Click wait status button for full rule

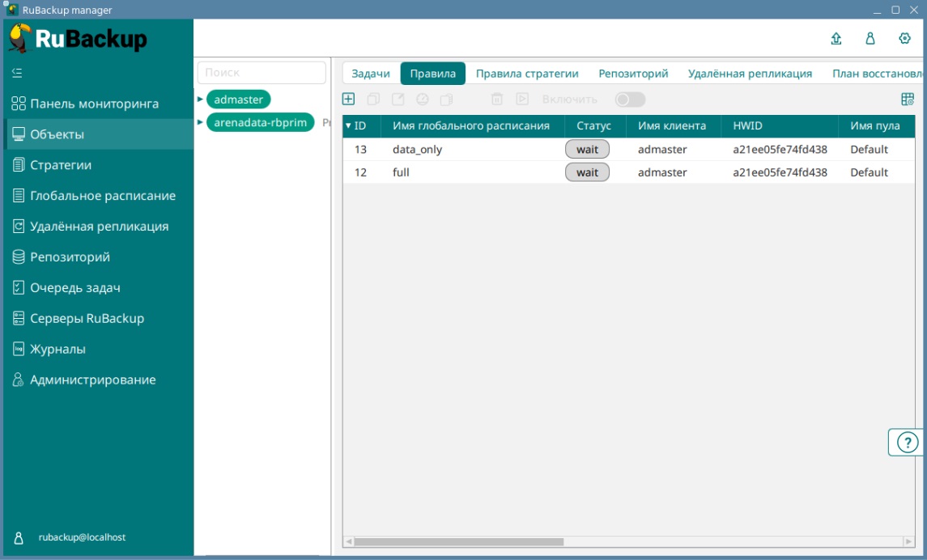(x=587, y=172)
